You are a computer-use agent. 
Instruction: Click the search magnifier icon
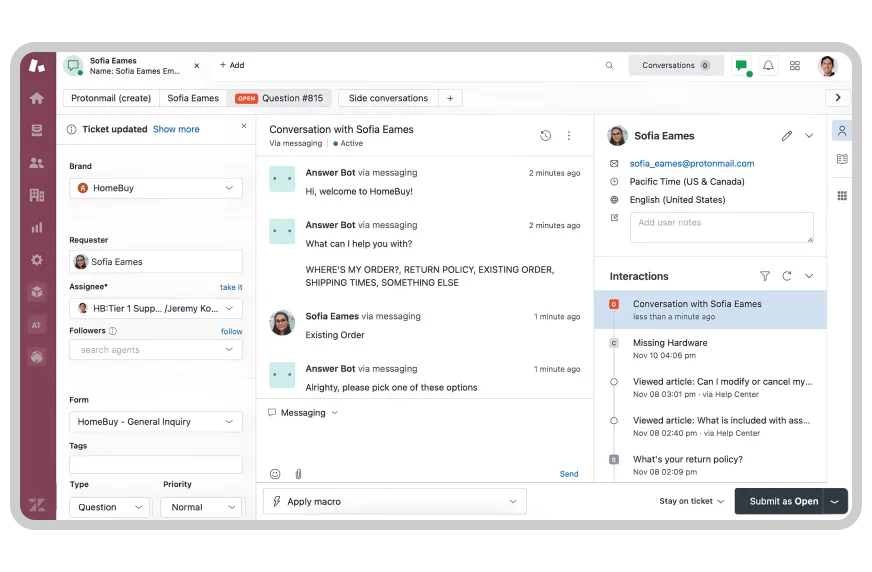click(x=610, y=66)
